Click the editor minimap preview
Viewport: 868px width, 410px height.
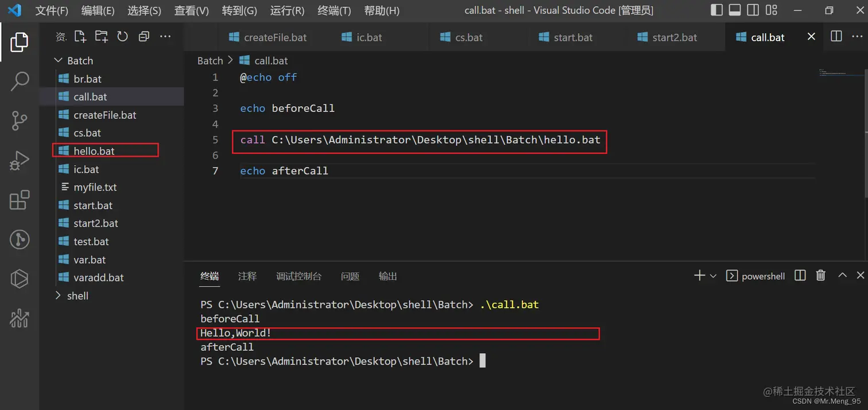841,73
